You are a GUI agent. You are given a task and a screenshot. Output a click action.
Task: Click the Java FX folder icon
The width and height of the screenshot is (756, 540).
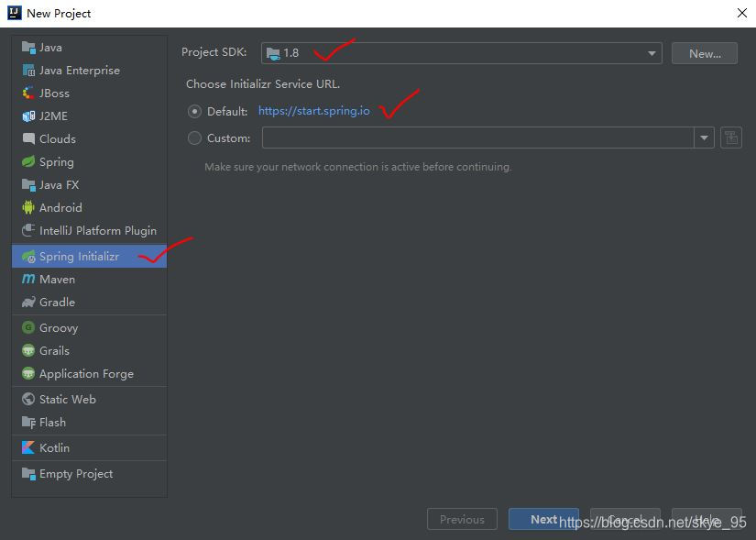[x=28, y=185]
